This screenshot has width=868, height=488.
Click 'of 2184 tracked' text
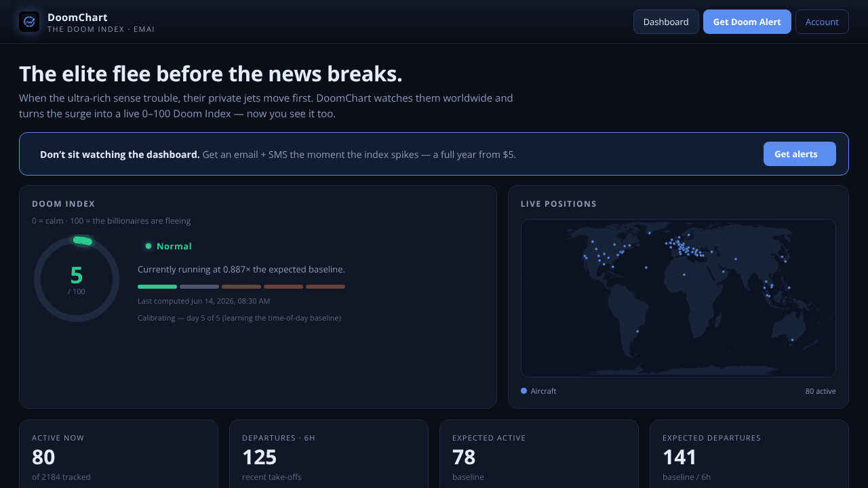[61, 477]
